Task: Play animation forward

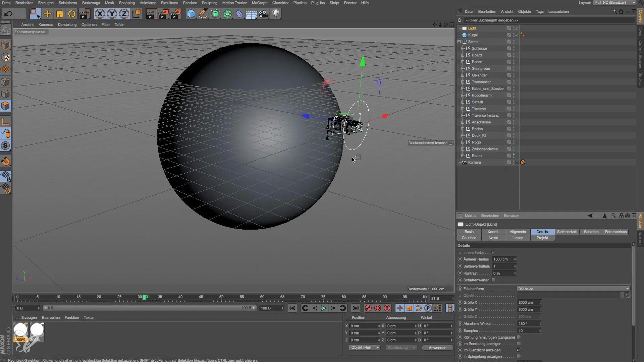Action: point(324,308)
